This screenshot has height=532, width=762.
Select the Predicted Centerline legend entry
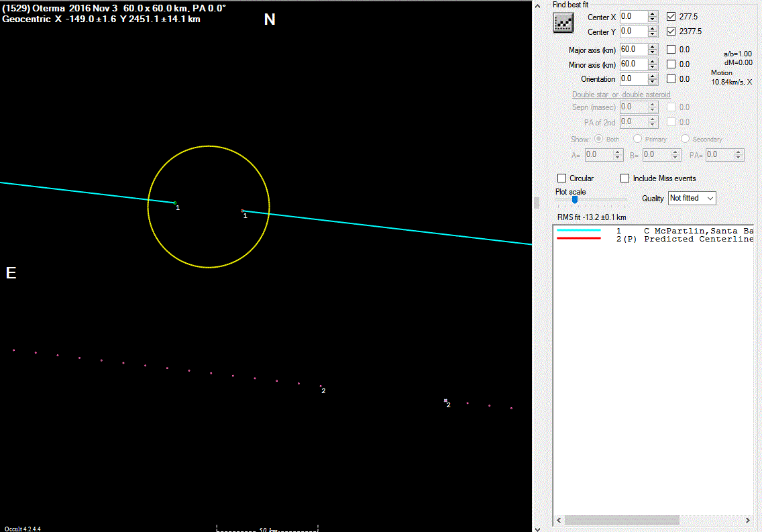click(698, 239)
